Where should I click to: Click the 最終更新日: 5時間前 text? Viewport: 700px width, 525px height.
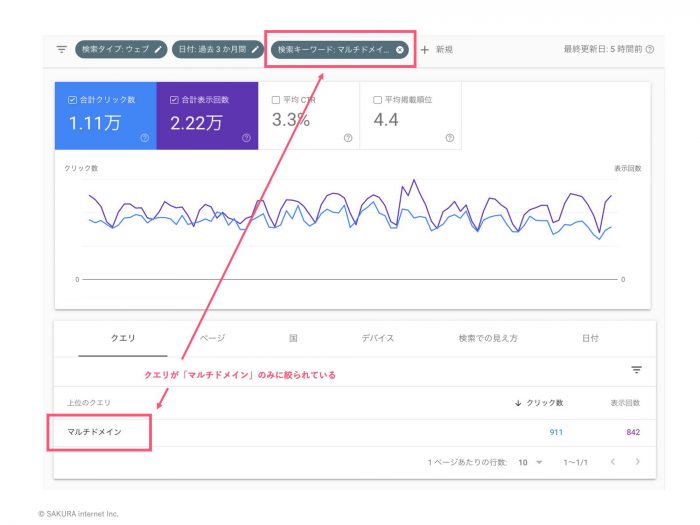click(x=603, y=49)
